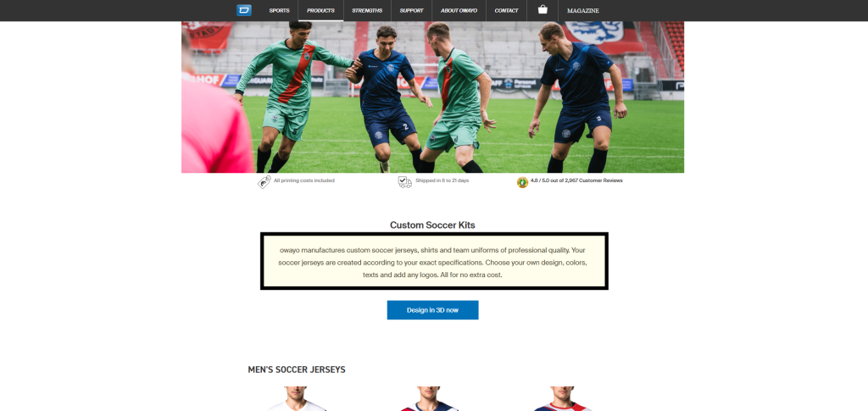Click the soccer players hero image

coord(432,97)
